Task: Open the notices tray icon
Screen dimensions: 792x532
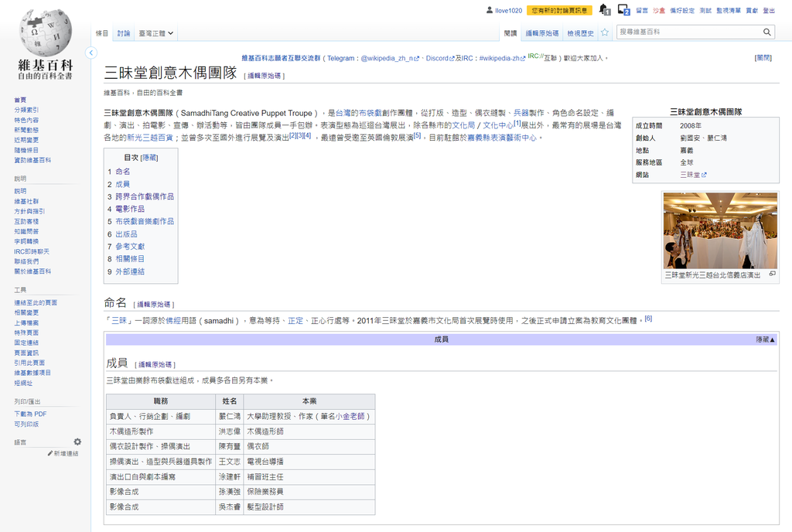Action: 623,10
